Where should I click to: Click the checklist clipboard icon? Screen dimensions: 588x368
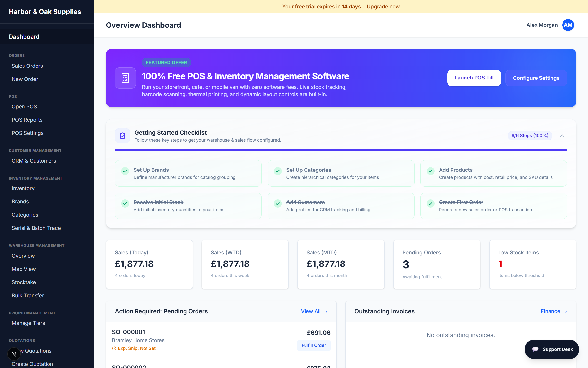point(122,136)
